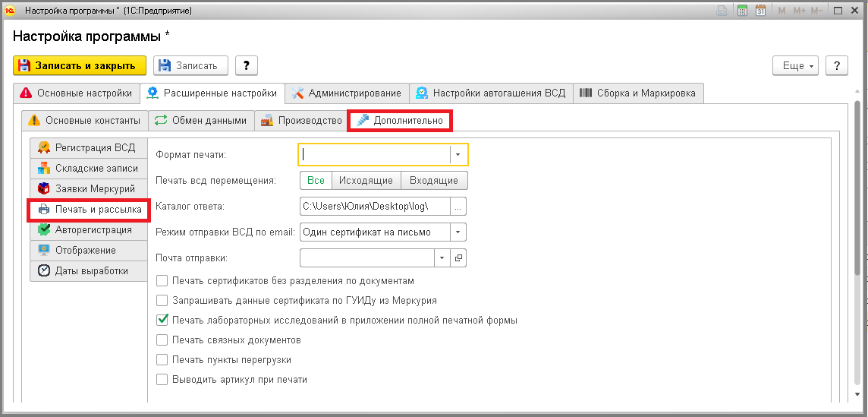The height and width of the screenshot is (417, 868).
Task: Browse Каталог ответа with the ellipsis button
Action: click(458, 207)
